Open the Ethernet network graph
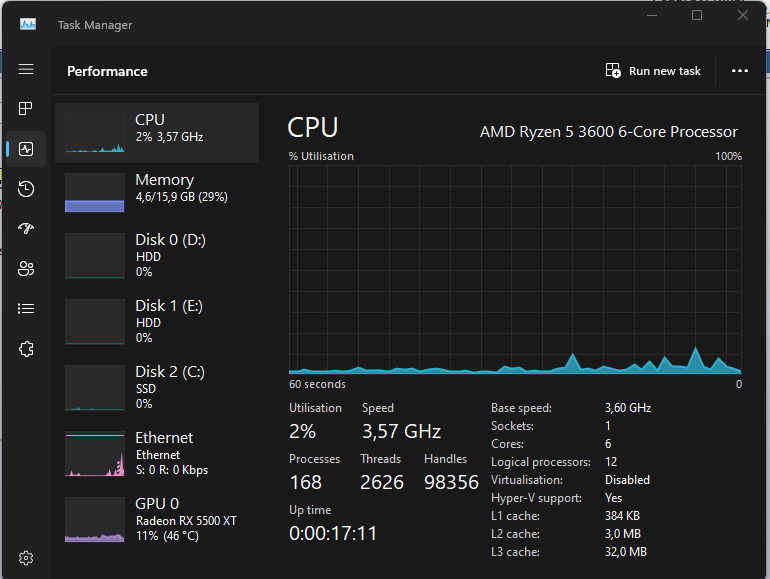The image size is (770, 579). pos(157,453)
